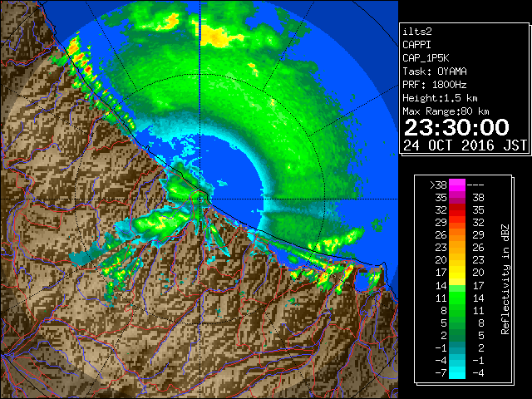Pick the magenta >38 dBZ legend swatch
532x399 pixels.
457,185
